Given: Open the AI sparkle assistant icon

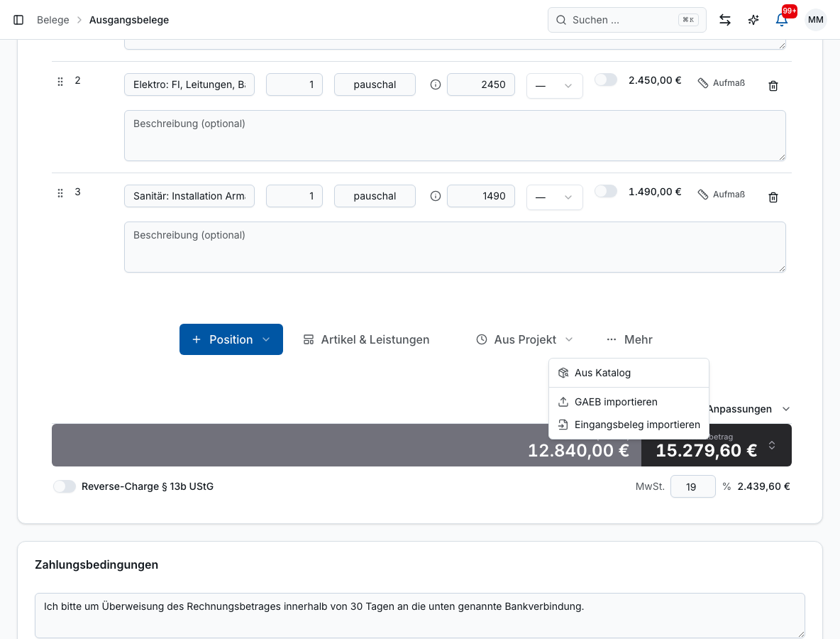Looking at the screenshot, I should (x=753, y=20).
